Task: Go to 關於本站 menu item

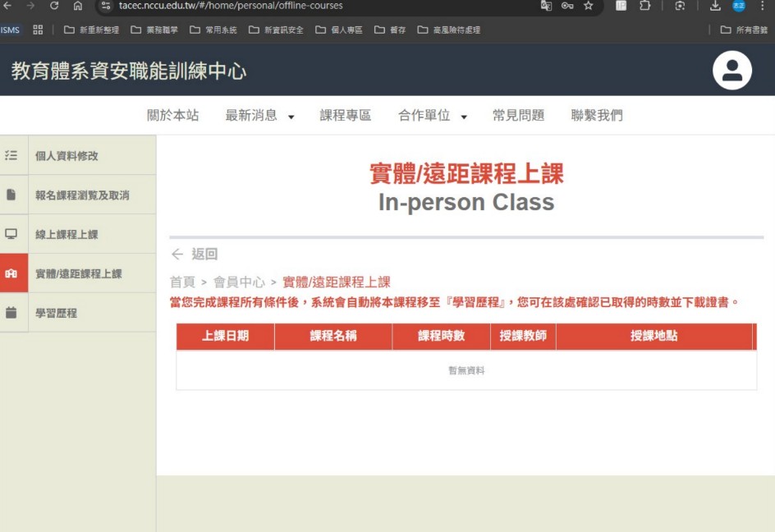Action: [173, 115]
